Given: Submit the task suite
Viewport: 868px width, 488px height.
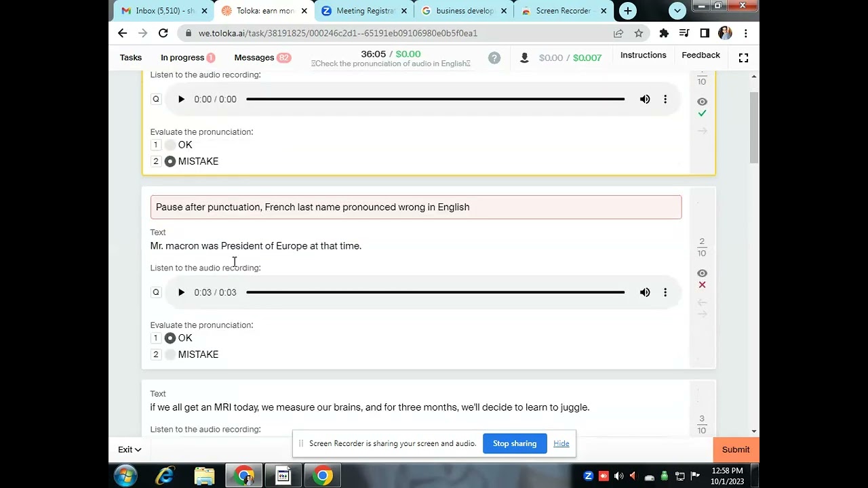Looking at the screenshot, I should click(x=736, y=449).
